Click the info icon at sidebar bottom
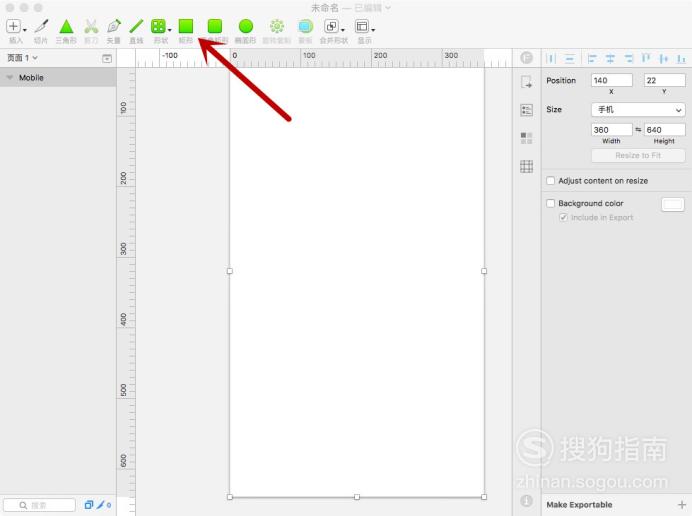Screen dimensions: 692x516 click(526, 501)
